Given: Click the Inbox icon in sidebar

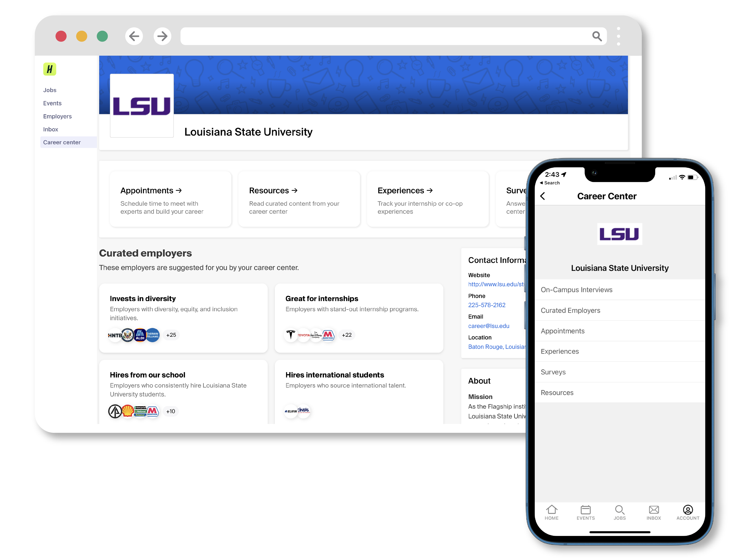Looking at the screenshot, I should (51, 129).
